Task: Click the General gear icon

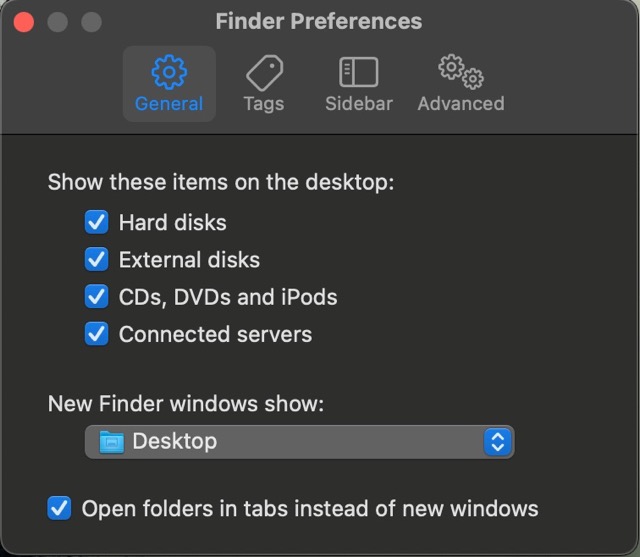Action: pos(169,71)
